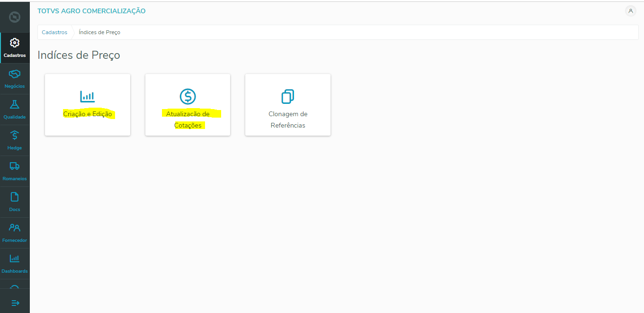
Task: Click the partially visible icon below Dashboards
Action: (x=15, y=286)
